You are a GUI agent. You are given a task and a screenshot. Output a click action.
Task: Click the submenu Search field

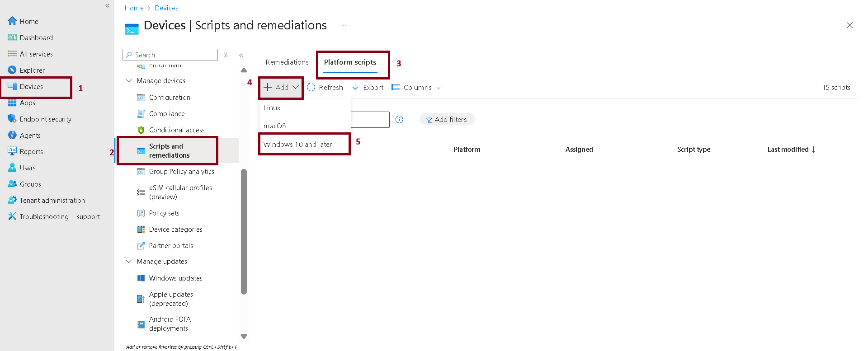click(170, 55)
